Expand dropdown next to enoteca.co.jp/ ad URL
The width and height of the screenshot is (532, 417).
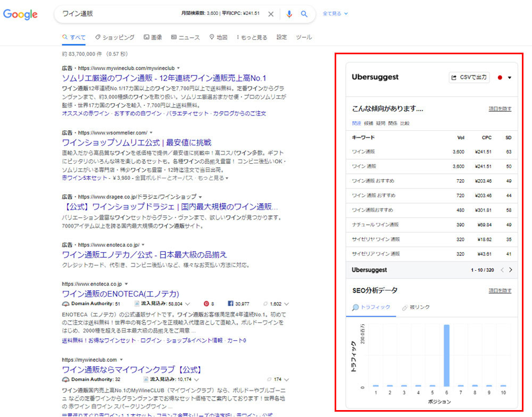click(x=143, y=245)
